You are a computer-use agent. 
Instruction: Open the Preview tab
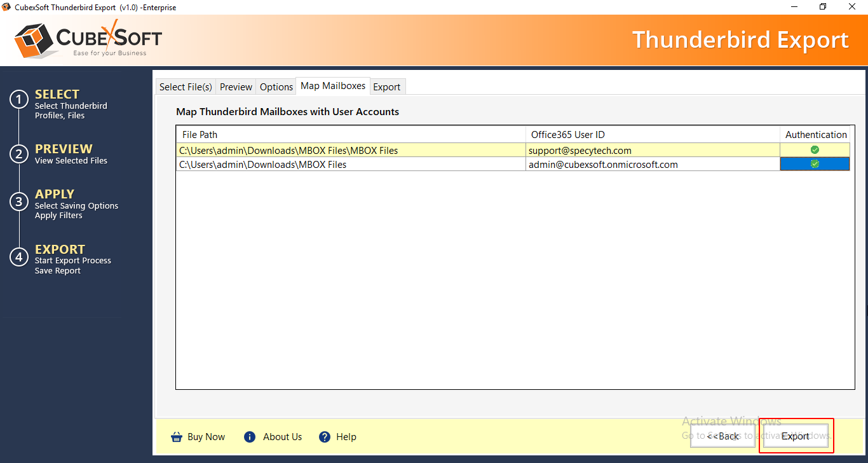pos(236,87)
